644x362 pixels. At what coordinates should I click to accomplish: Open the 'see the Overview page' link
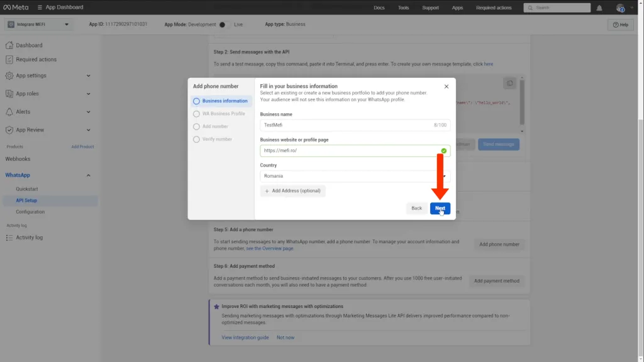[269, 249]
